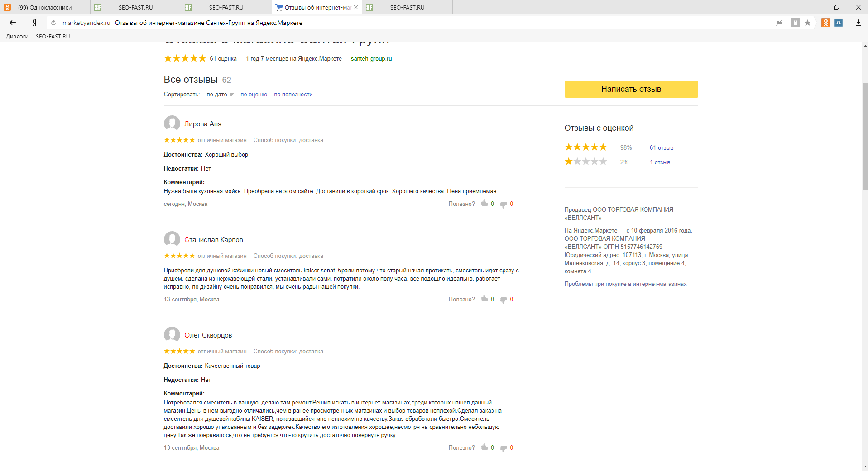This screenshot has width=868, height=471.
Task: Click the page vertical scrollbar thumb
Action: pyautogui.click(x=865, y=136)
